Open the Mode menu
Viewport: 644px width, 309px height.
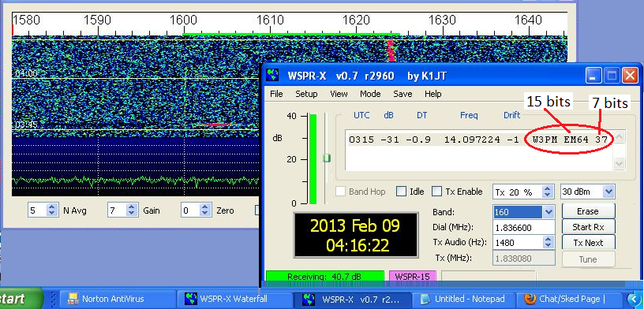pyautogui.click(x=370, y=94)
